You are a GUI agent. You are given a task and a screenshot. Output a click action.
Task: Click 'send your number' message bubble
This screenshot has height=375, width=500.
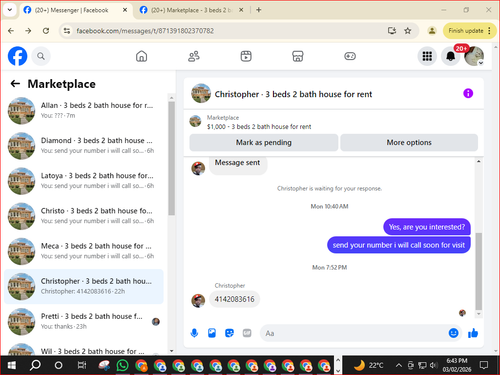399,245
